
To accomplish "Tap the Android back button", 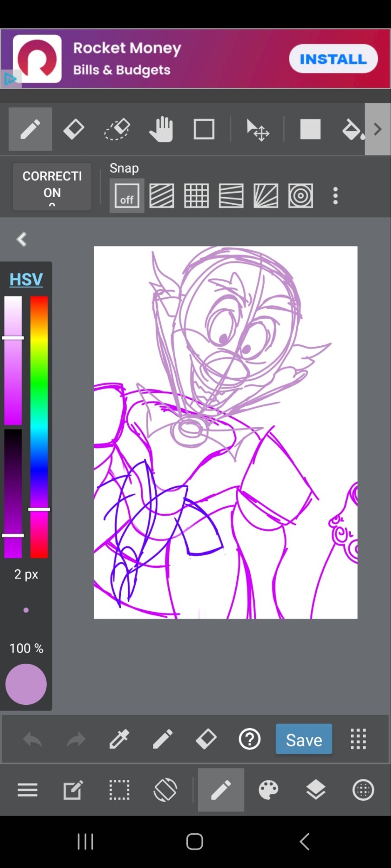I will [305, 842].
